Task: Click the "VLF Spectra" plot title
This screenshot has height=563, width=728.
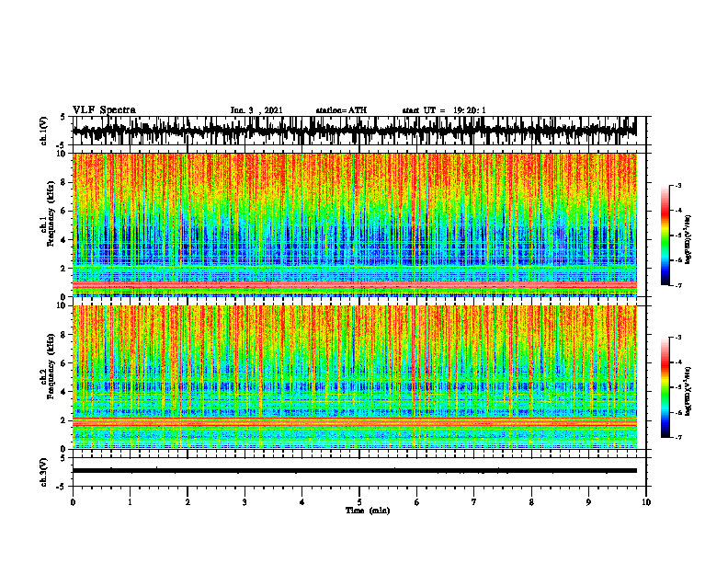Action: tap(104, 110)
